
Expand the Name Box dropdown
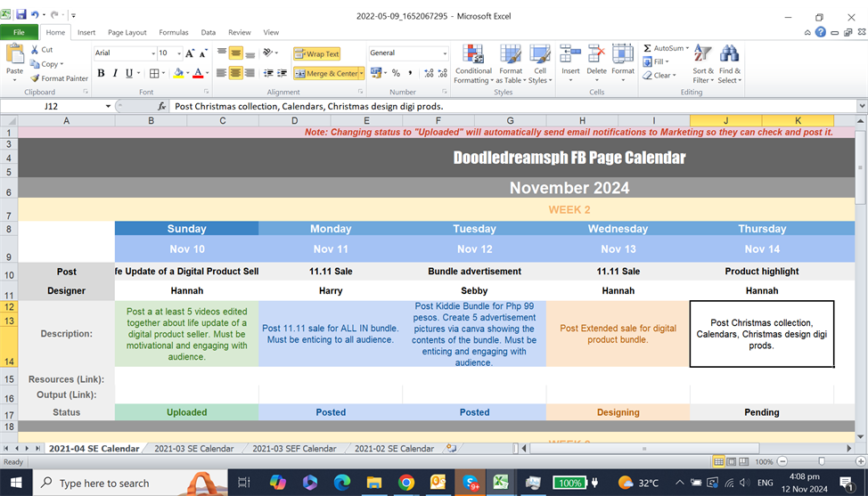108,106
